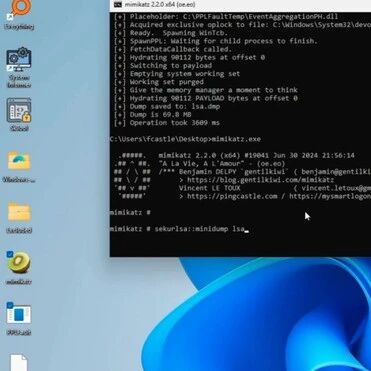The width and height of the screenshot is (371, 371).
Task: Untick the checkbox on the kiwi icon
Action: pyautogui.click(x=10, y=254)
